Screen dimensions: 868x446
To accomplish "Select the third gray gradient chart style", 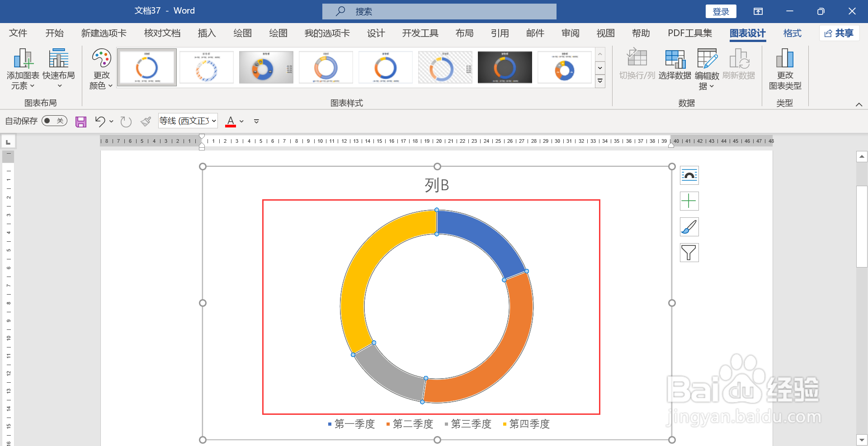I will 266,67.
